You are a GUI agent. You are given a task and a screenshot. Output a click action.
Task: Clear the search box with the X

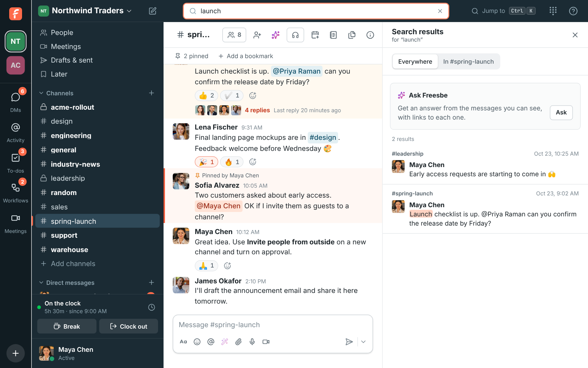(x=440, y=11)
